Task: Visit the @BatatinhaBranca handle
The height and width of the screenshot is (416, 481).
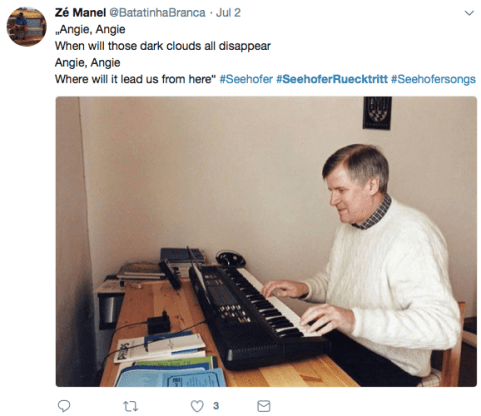Action: click(157, 13)
